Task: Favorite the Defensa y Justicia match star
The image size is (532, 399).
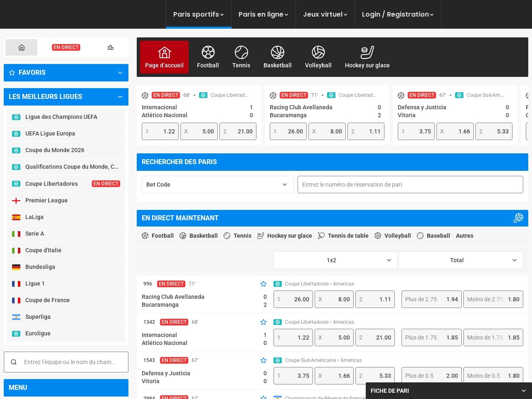Action: pos(264,360)
